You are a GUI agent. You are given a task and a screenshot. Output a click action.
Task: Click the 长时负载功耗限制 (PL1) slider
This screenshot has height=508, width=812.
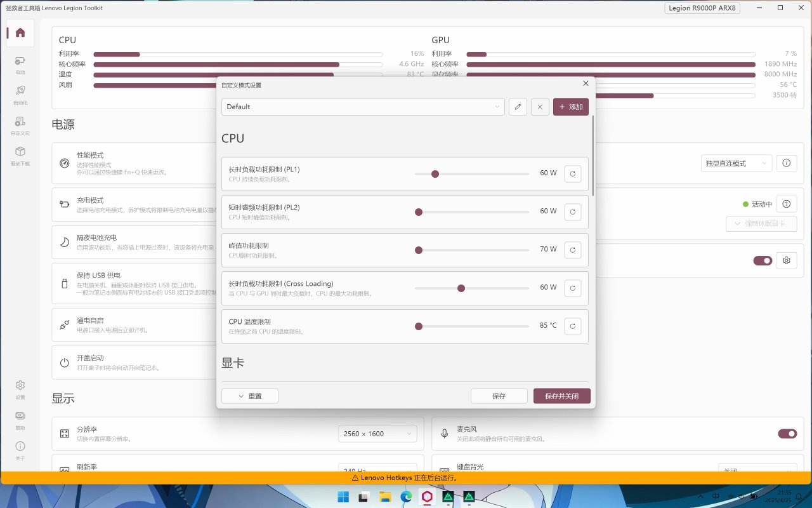click(472, 173)
